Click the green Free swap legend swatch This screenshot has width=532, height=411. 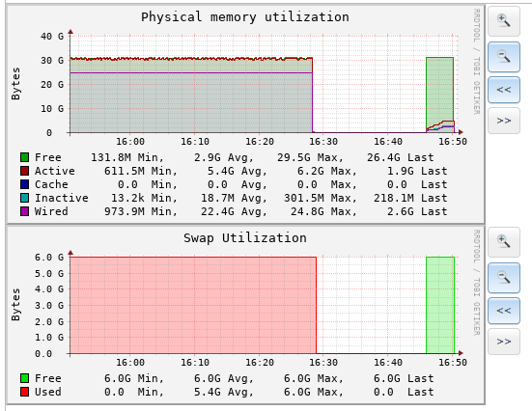click(x=24, y=378)
